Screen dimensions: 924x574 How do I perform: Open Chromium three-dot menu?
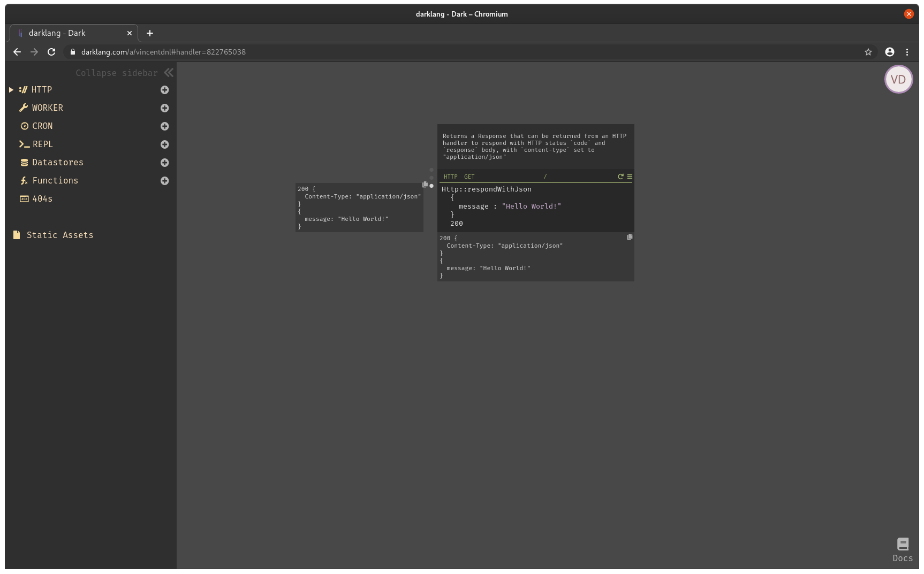[907, 52]
